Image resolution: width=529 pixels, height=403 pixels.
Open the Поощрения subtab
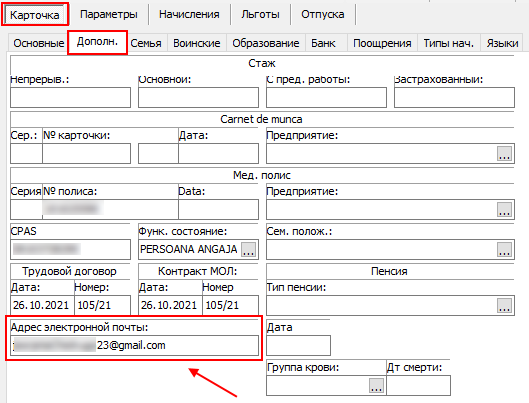click(x=382, y=43)
